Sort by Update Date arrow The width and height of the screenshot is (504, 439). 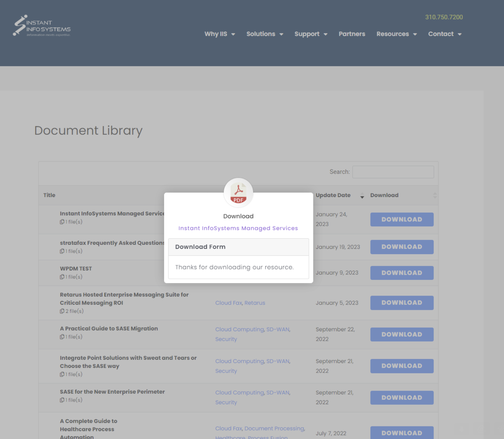click(x=362, y=196)
